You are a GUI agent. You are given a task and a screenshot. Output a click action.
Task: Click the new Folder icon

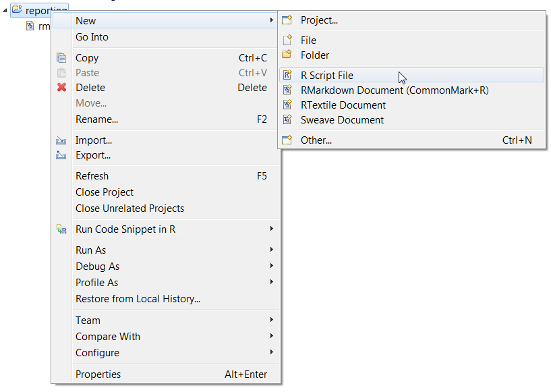click(287, 55)
